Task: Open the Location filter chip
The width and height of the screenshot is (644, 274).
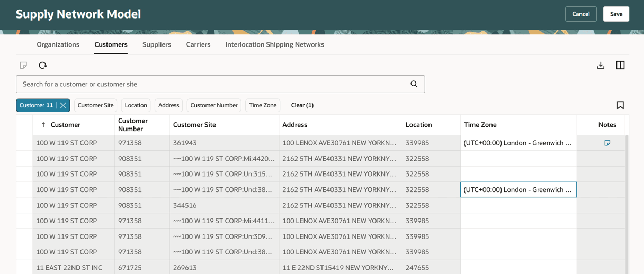Action: pyautogui.click(x=136, y=105)
